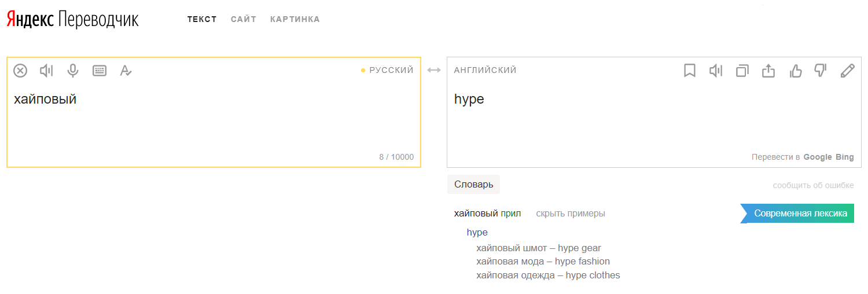Image resolution: width=868 pixels, height=294 pixels.
Task: Listen to the English translation audio
Action: 716,71
